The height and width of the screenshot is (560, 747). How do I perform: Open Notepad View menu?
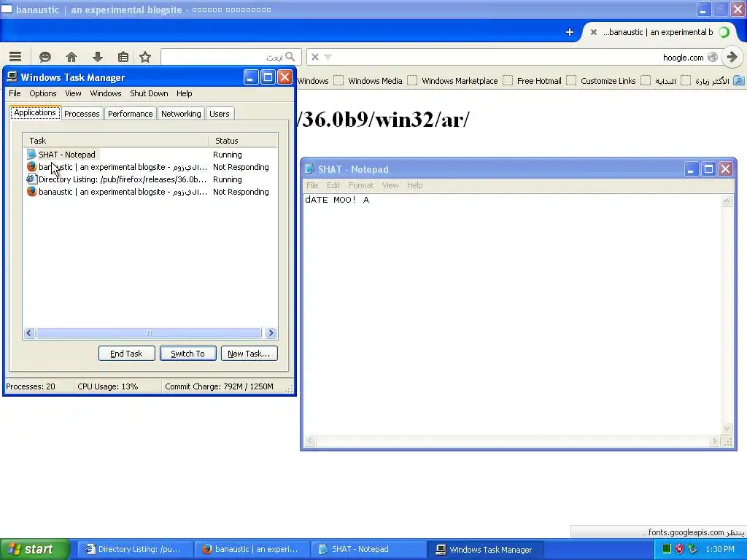point(390,185)
